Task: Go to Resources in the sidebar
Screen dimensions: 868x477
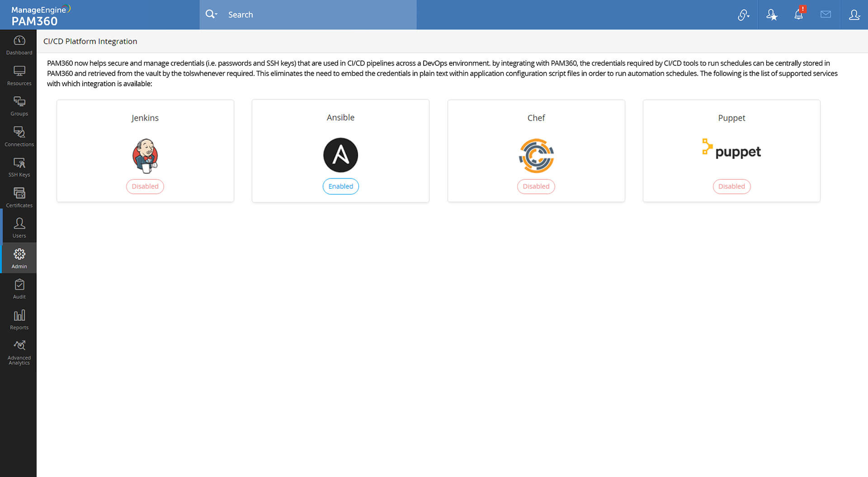Action: coord(19,75)
